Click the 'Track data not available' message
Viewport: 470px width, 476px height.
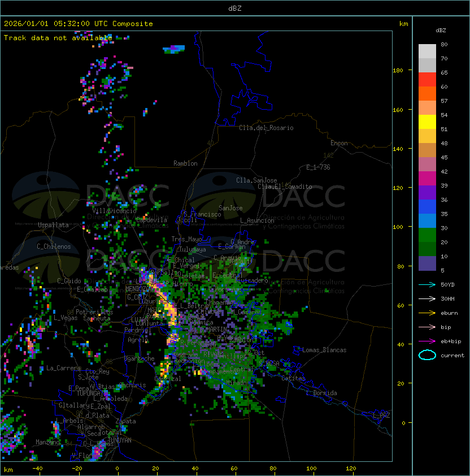(58, 38)
